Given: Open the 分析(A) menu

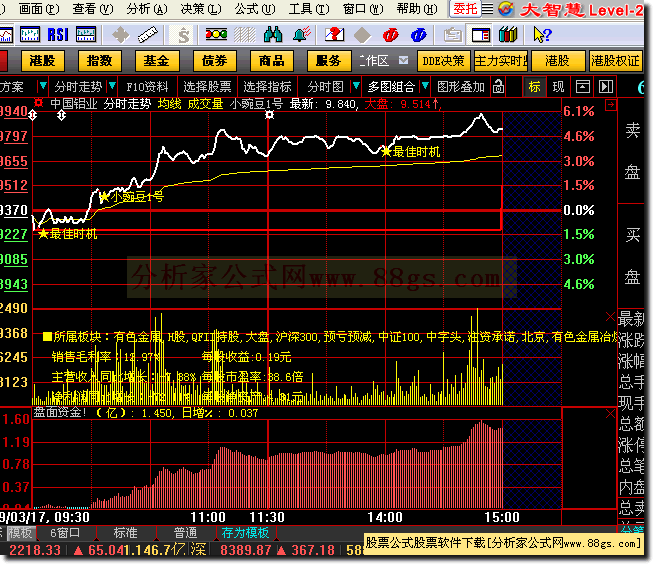Looking at the screenshot, I should click(x=147, y=9).
